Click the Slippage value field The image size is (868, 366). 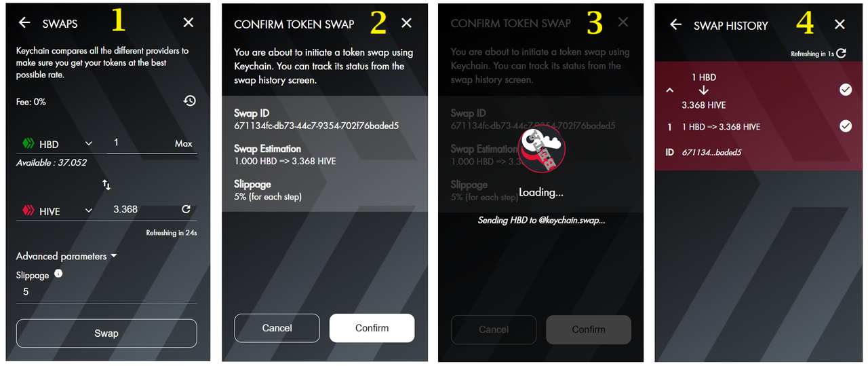point(106,292)
